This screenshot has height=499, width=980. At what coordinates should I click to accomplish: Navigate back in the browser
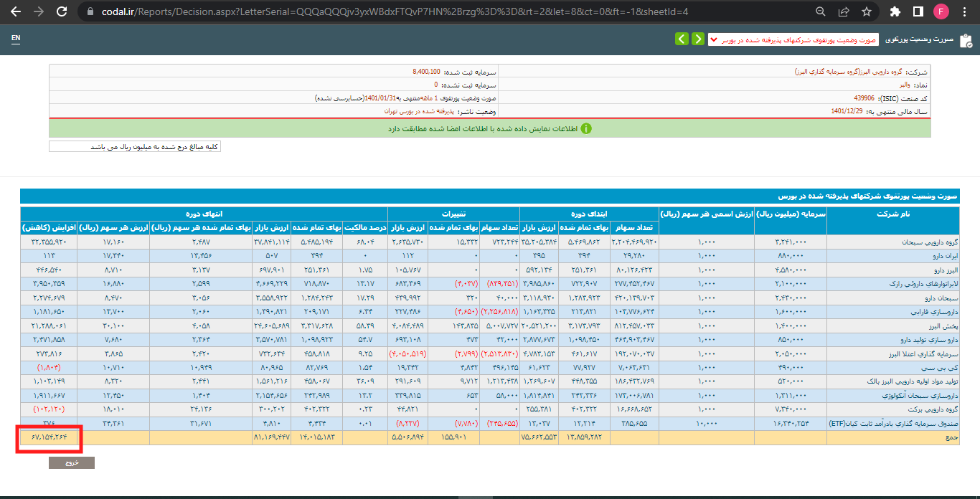[16, 11]
